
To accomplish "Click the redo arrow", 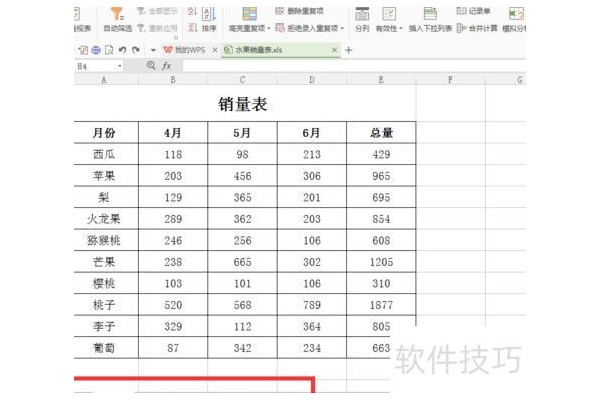I will tap(135, 50).
